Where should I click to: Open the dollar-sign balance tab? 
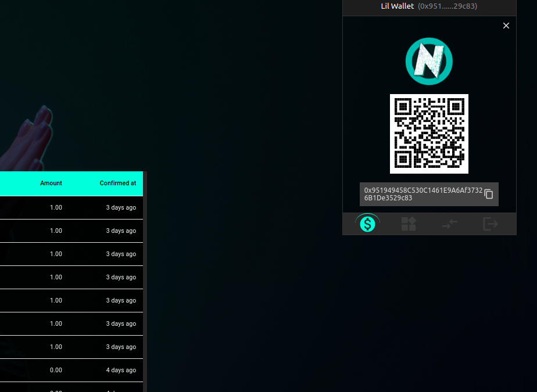367,224
